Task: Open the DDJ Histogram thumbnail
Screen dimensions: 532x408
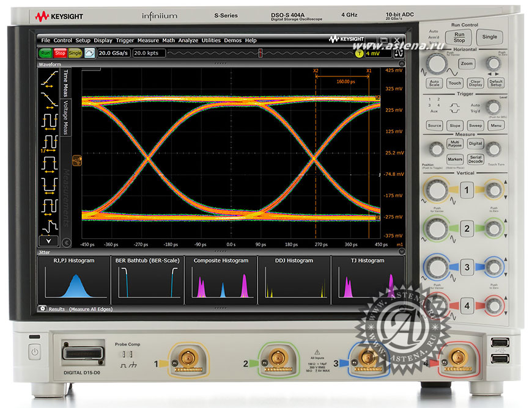Action: 294,280
